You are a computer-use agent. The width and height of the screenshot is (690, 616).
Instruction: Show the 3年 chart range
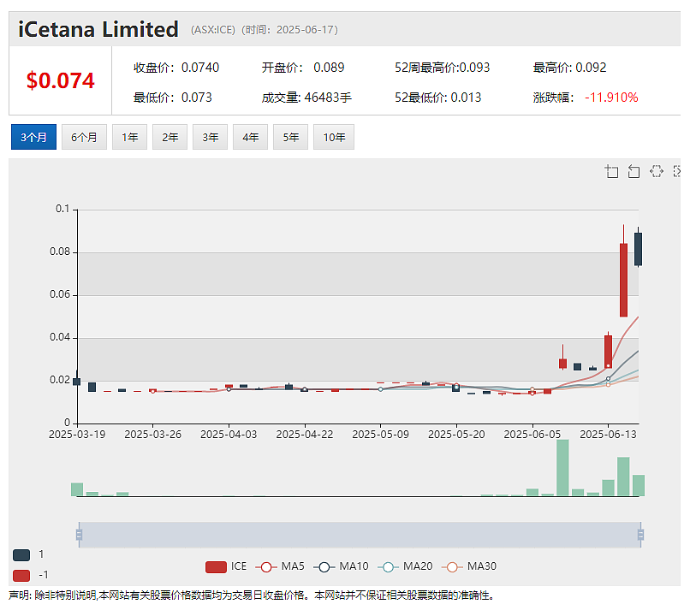(211, 137)
